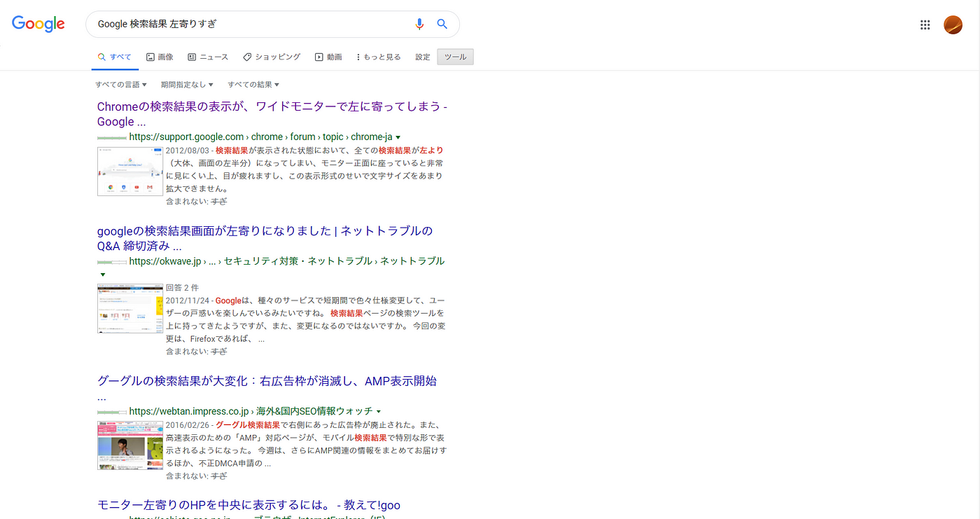Open the googleの検索結果画面が左寄りになりました link
980x519 pixels.
click(265, 238)
